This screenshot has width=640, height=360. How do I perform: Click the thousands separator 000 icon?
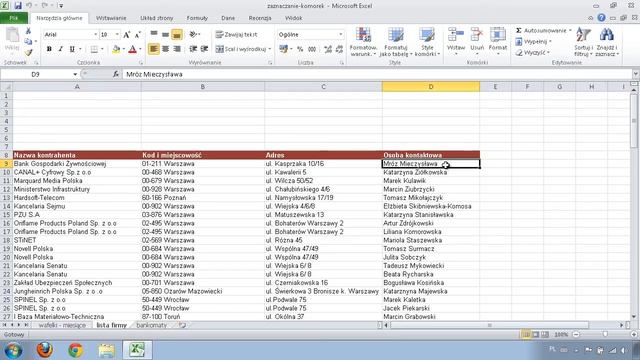[312, 49]
